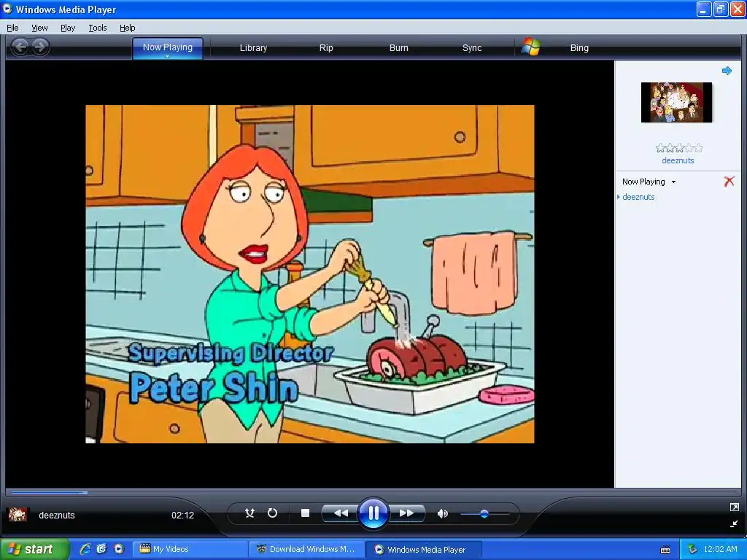Restore down the Media Player window

[721, 9]
